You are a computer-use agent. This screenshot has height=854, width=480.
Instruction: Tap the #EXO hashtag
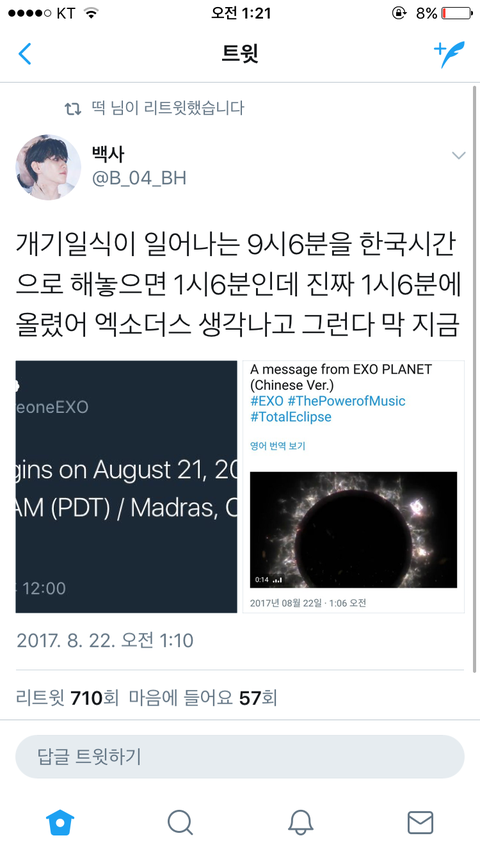(267, 401)
